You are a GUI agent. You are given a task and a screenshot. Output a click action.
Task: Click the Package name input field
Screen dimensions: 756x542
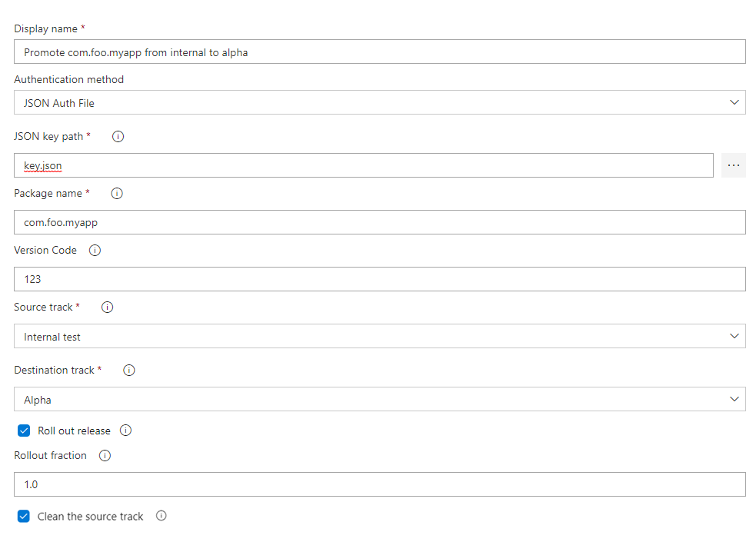click(379, 222)
